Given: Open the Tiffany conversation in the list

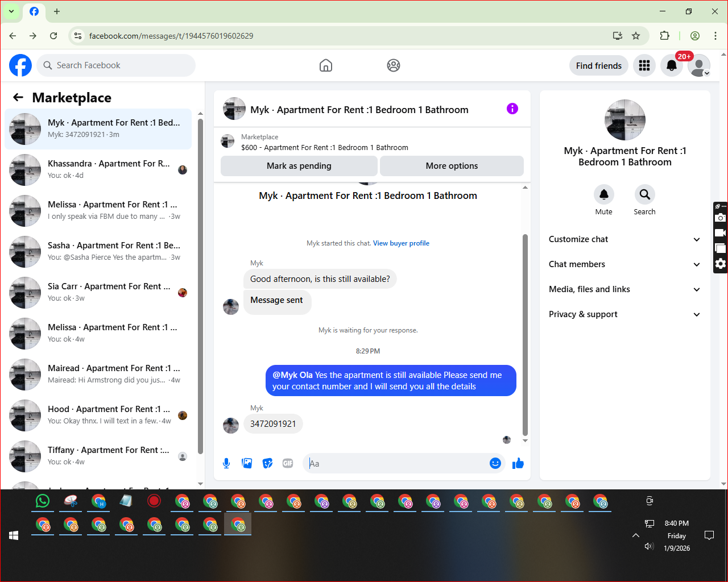Looking at the screenshot, I should [98, 456].
